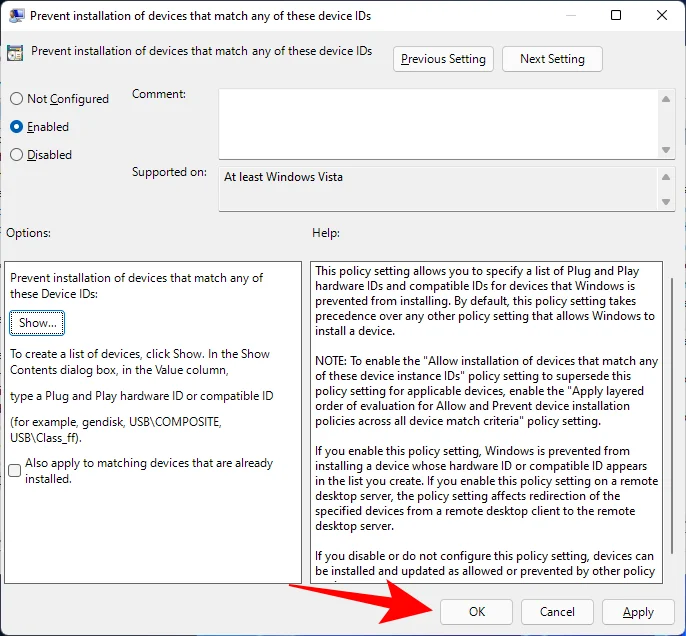Enable Also apply to matching devices checkbox

[x=15, y=471]
